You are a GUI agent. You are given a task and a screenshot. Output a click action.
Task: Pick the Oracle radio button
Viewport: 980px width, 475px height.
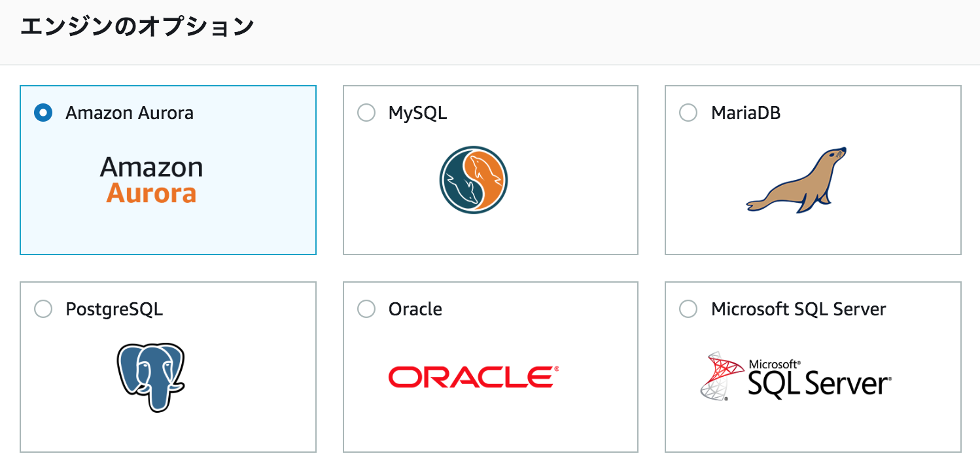[366, 309]
